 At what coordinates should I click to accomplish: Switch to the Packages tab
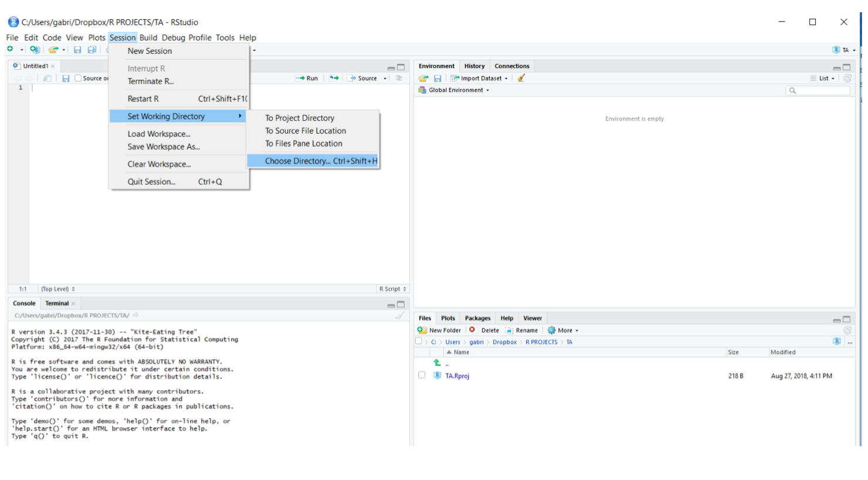pos(477,318)
